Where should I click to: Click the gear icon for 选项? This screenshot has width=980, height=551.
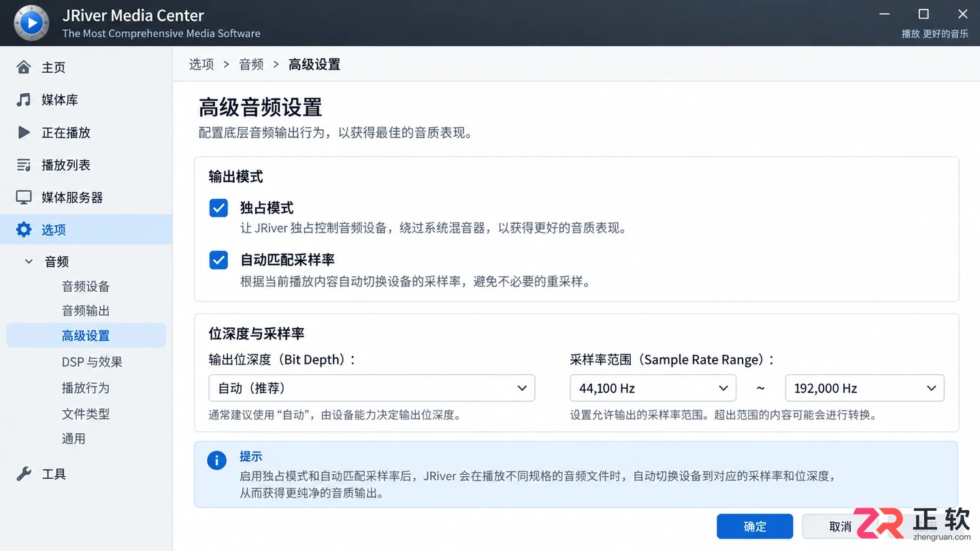[x=24, y=229]
